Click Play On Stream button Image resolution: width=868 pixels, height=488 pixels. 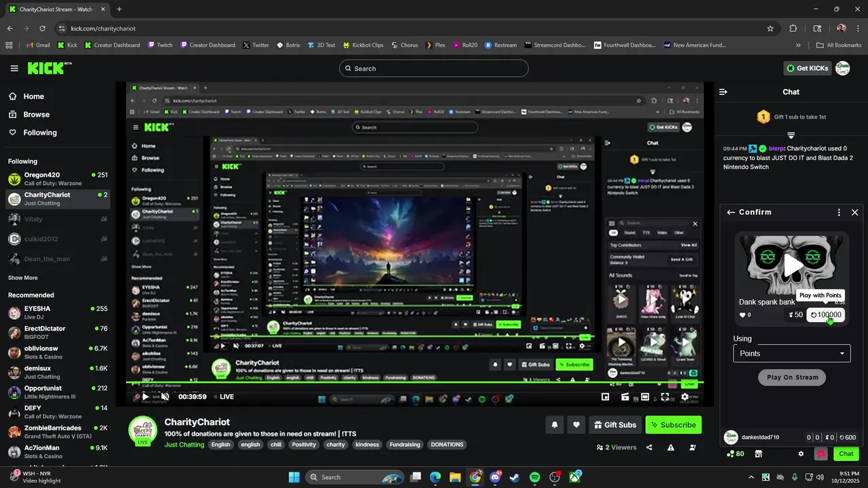click(x=792, y=378)
